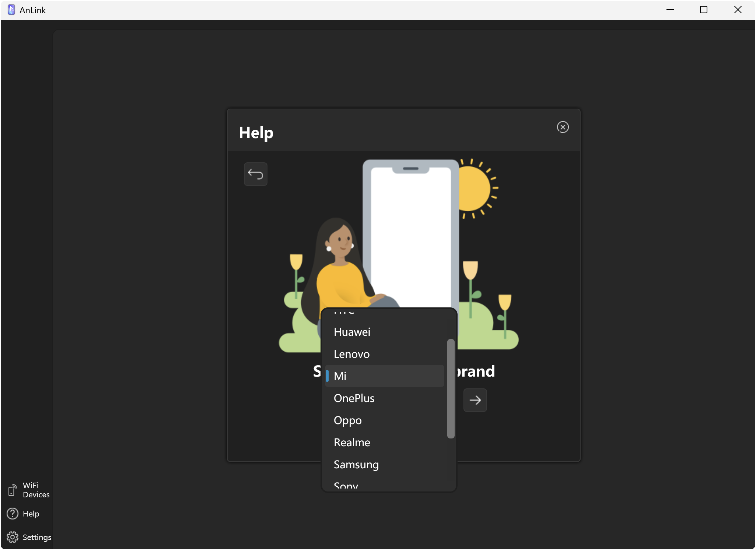
Task: Open WiFi Devices in the sidebar
Action: tap(29, 490)
